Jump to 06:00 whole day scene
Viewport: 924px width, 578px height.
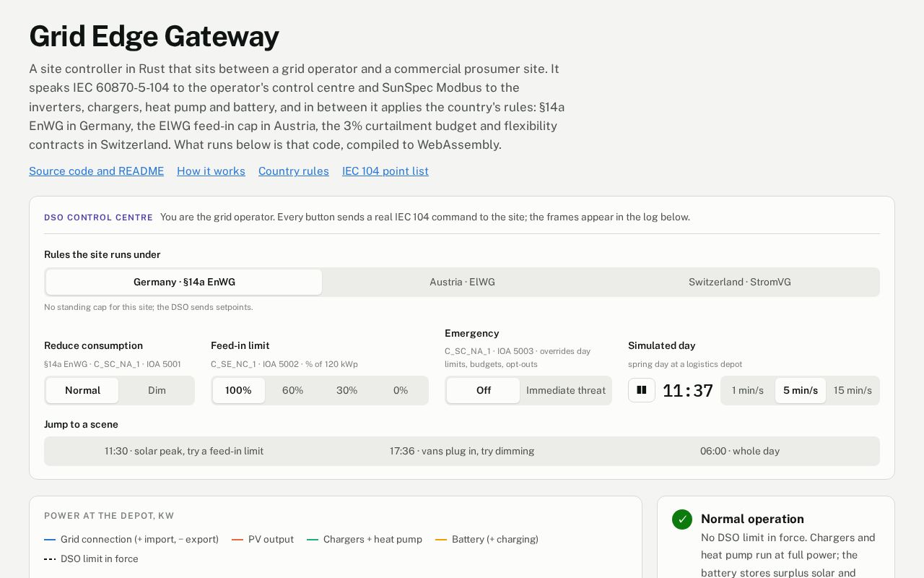[x=740, y=451]
